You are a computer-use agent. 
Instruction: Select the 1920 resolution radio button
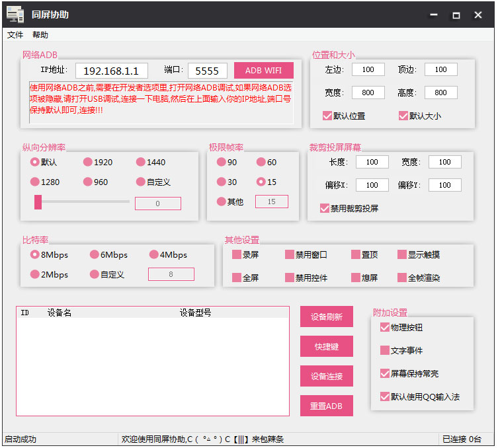(88, 162)
